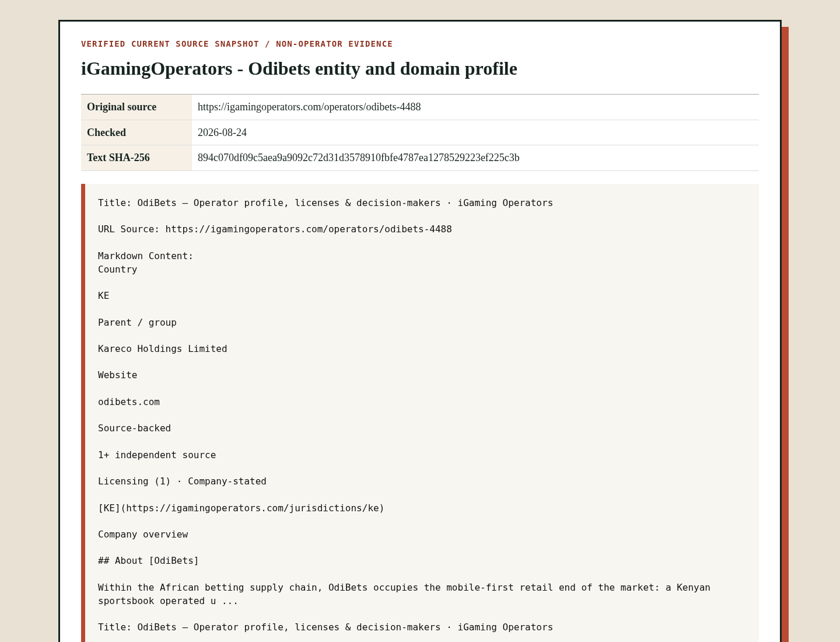Select '1+ independent source' text
Screen dimensions: 840x642
tap(157, 455)
